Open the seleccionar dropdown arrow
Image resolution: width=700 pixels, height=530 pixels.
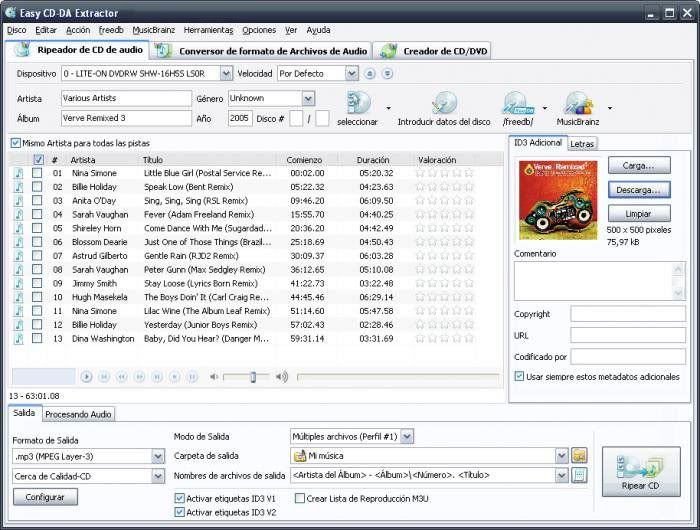(x=388, y=108)
